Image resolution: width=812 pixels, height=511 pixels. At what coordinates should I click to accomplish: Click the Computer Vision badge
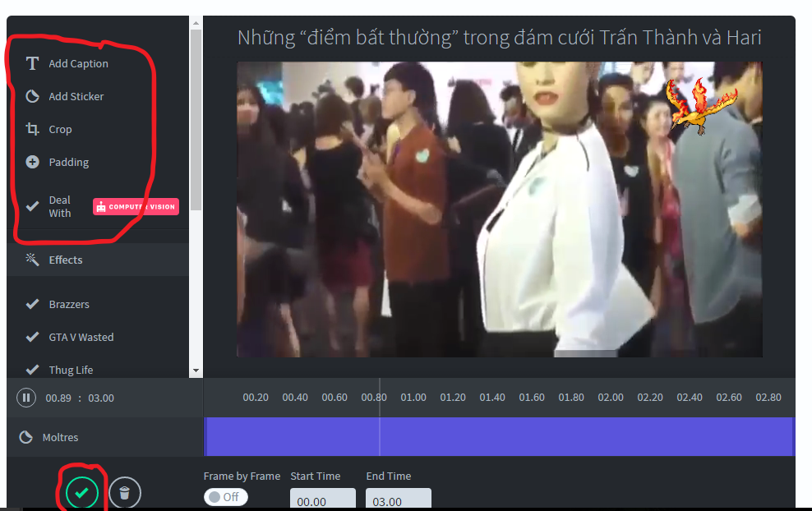(x=136, y=206)
